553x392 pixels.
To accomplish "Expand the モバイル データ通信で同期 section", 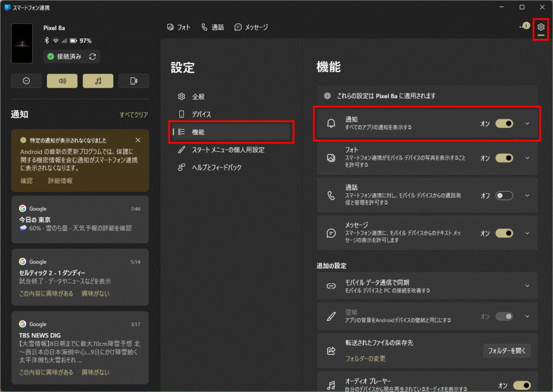I will click(x=528, y=286).
